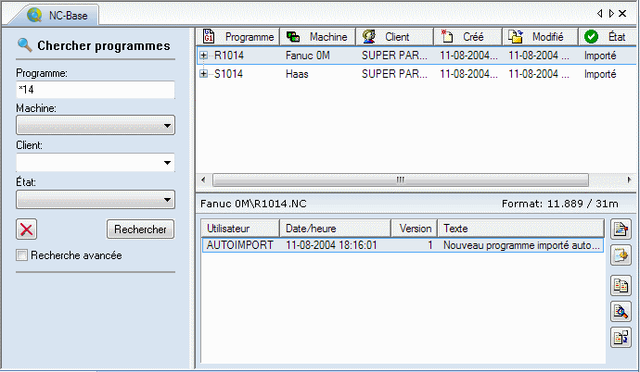Sort by the Client column header
Screen dimensions: 640x372
[x=394, y=37]
